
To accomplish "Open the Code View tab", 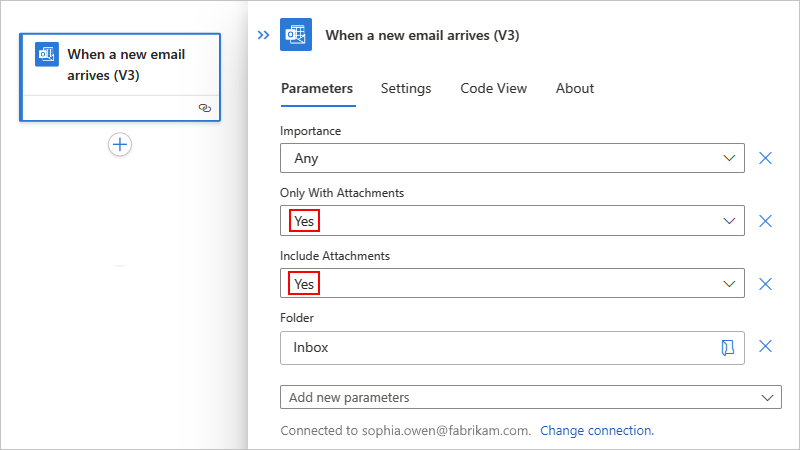I will pyautogui.click(x=493, y=88).
